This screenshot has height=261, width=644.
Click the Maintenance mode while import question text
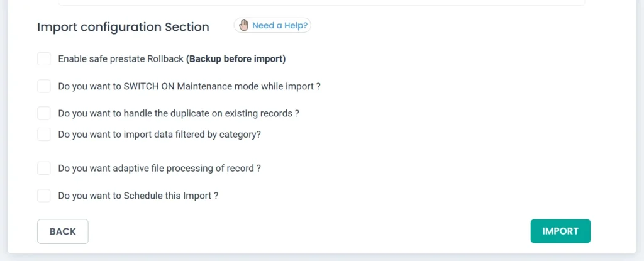189,86
